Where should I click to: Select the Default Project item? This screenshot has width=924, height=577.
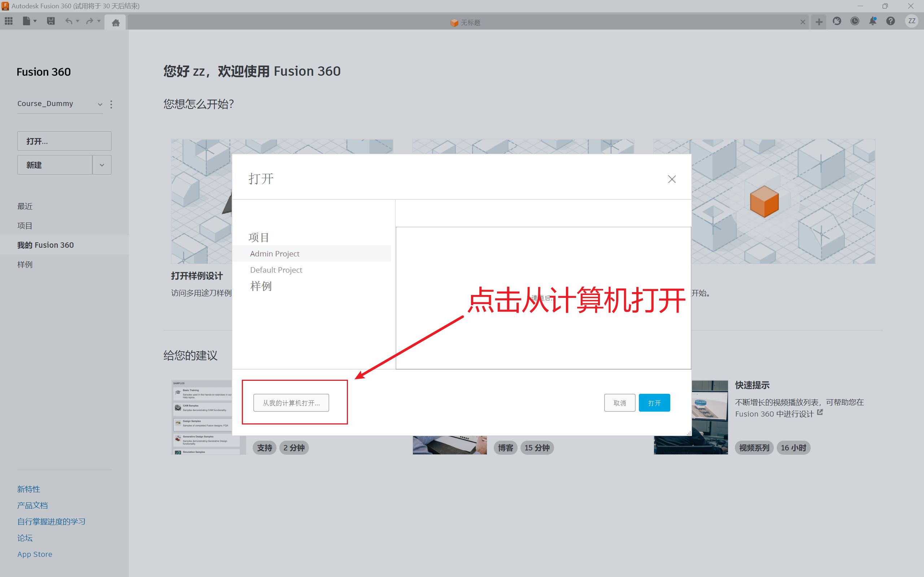276,270
